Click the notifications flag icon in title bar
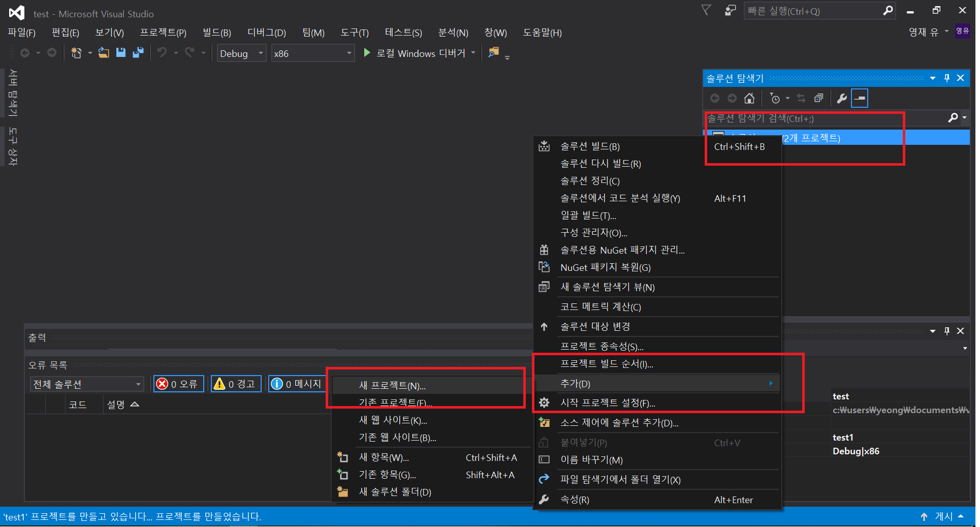This screenshot has height=527, width=980. (706, 11)
